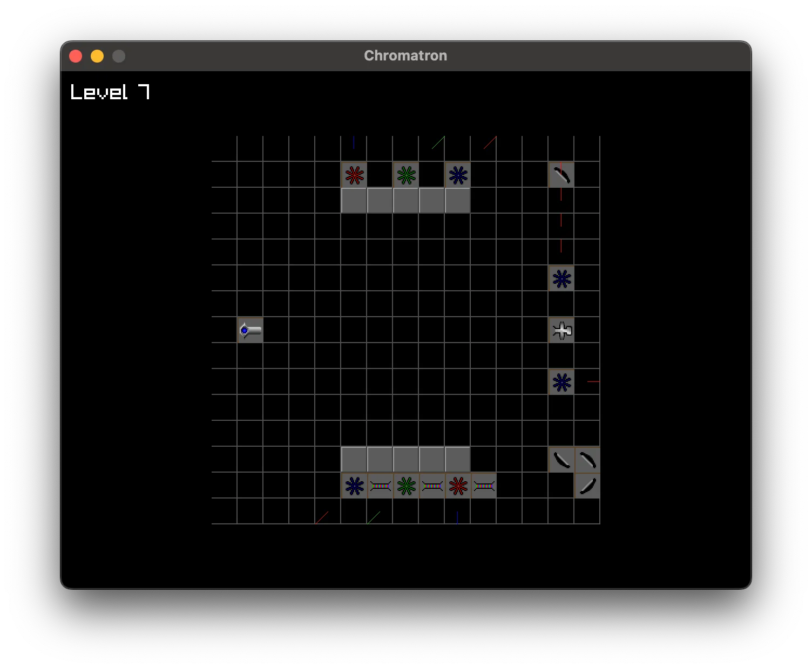812x669 pixels.
Task: Select rainbow filter between green and red targets
Action: [x=432, y=486]
